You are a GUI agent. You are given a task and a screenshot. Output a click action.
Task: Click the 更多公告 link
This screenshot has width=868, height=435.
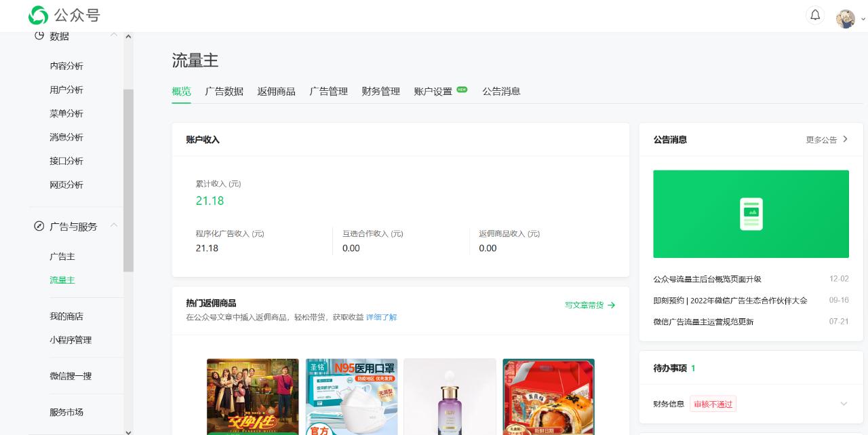click(821, 139)
